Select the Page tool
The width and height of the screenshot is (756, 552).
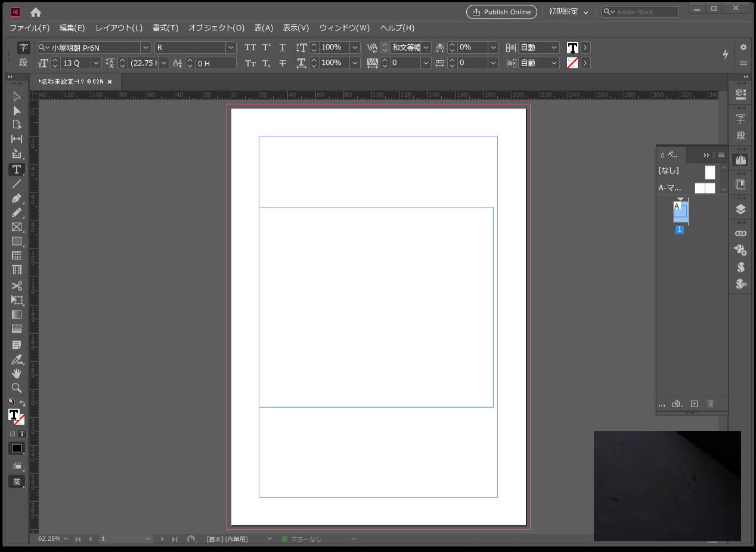[x=17, y=125]
